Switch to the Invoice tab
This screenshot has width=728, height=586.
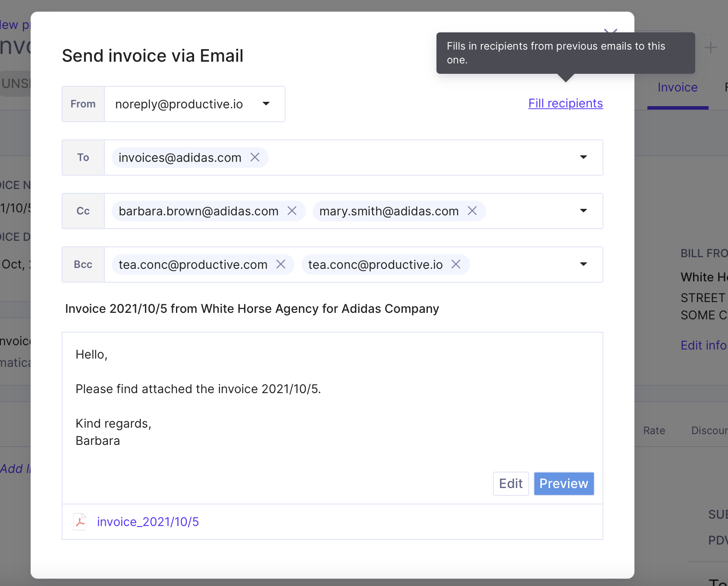click(678, 88)
